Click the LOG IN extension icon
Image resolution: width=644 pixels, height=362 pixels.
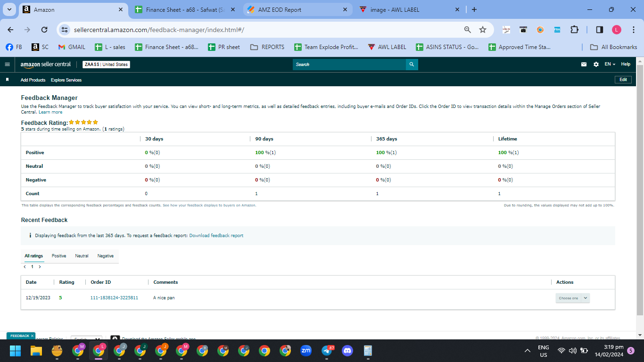(506, 29)
